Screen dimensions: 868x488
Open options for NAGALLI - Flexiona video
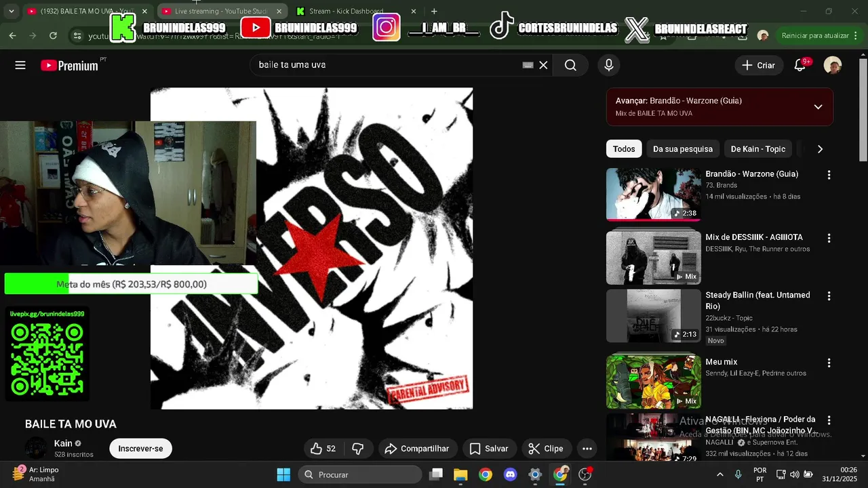(829, 420)
